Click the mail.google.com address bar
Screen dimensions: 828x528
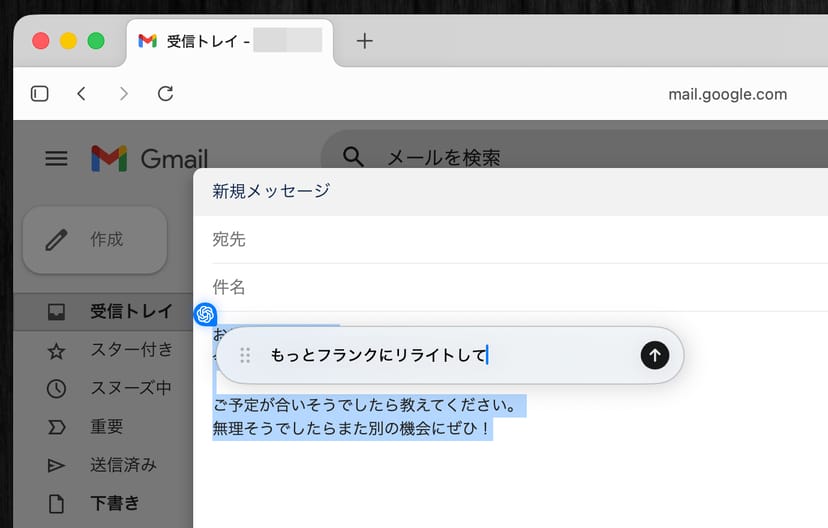click(726, 94)
